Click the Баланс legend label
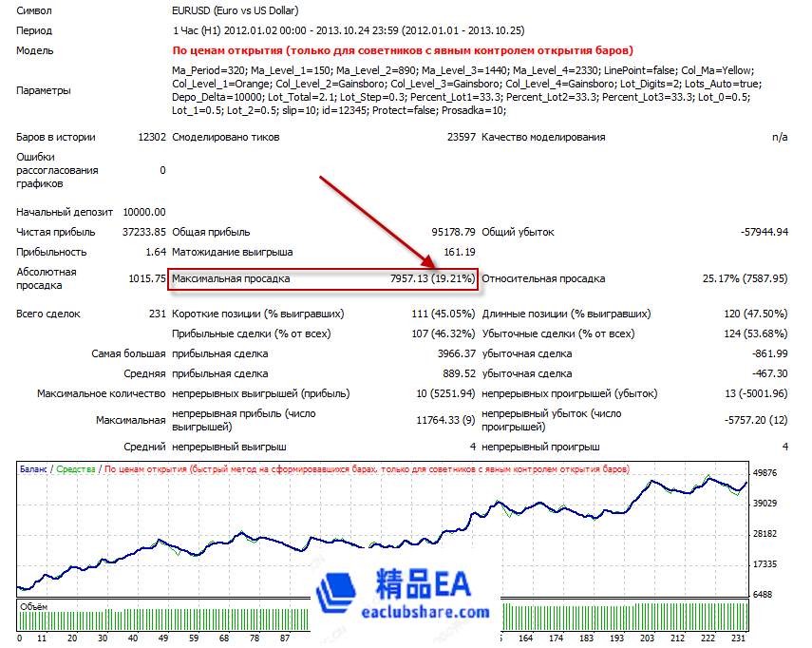 pos(32,469)
